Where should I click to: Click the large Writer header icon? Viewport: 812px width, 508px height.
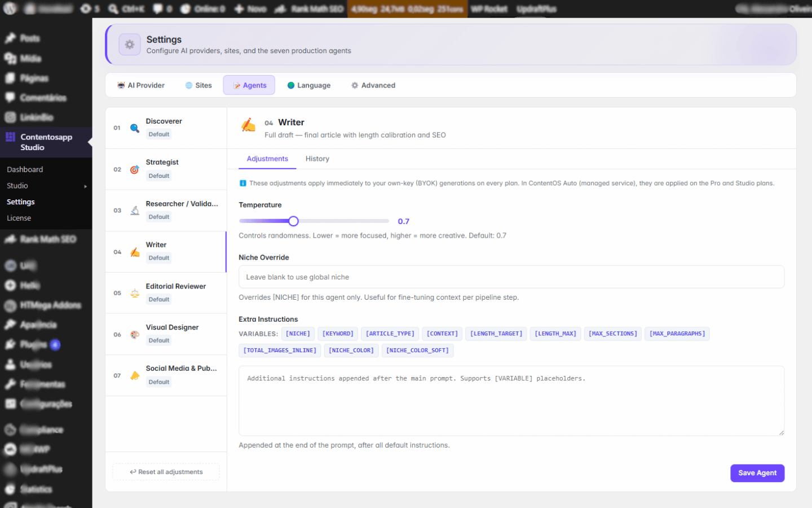[x=248, y=125]
